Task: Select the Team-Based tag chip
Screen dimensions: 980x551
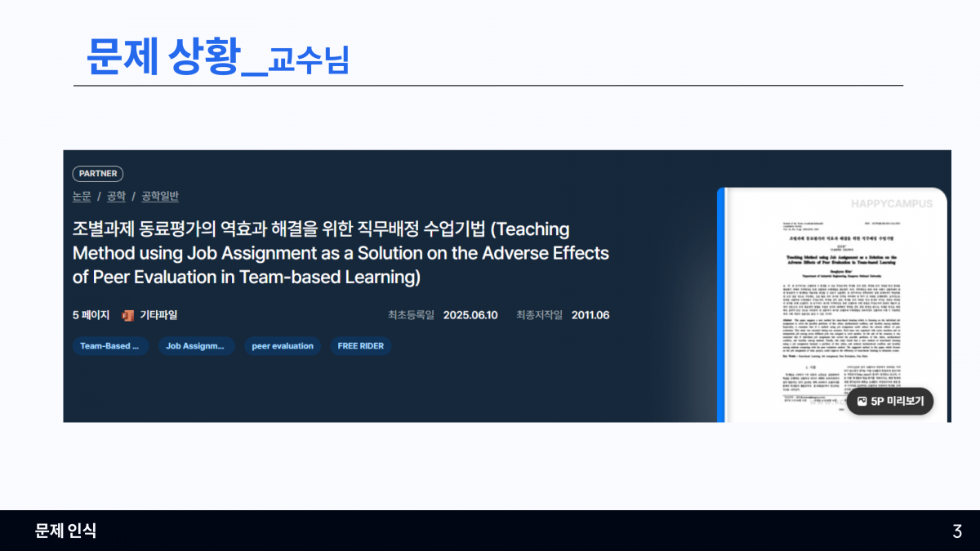Action: [110, 346]
